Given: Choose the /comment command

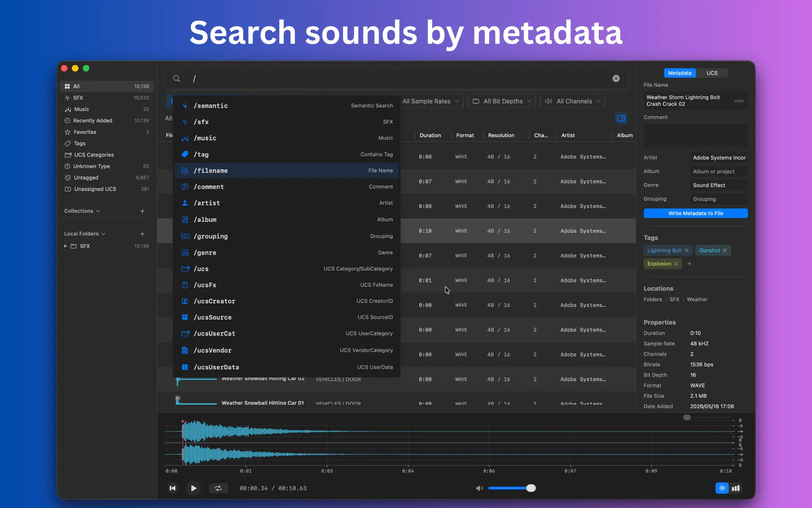Looking at the screenshot, I should [x=287, y=187].
